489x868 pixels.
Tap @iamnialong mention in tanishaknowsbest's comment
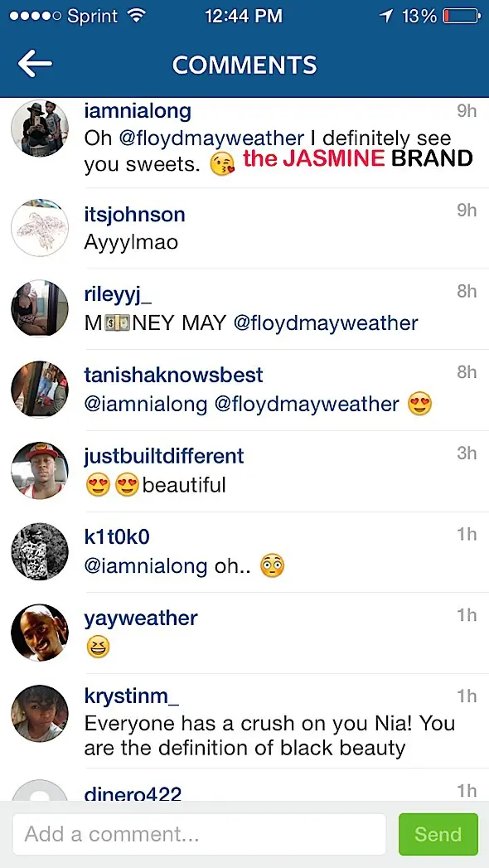[146, 404]
